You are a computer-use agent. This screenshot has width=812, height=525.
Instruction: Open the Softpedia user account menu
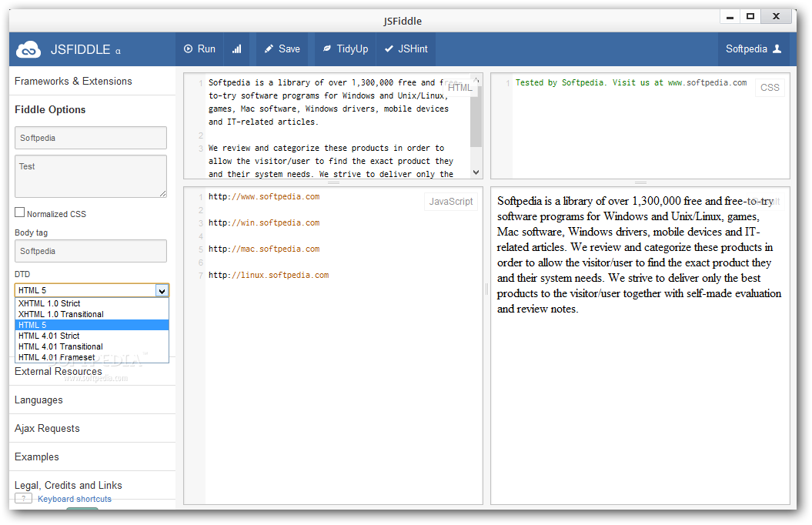point(754,48)
